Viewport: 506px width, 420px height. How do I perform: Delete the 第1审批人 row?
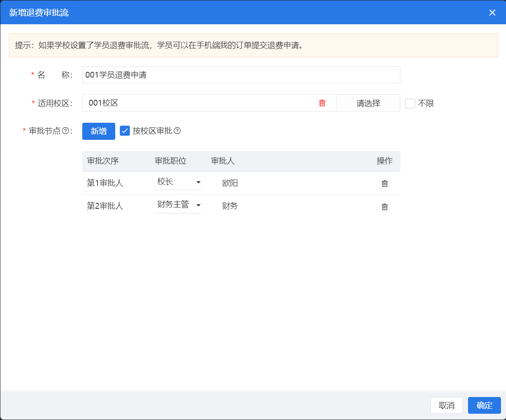pos(385,183)
